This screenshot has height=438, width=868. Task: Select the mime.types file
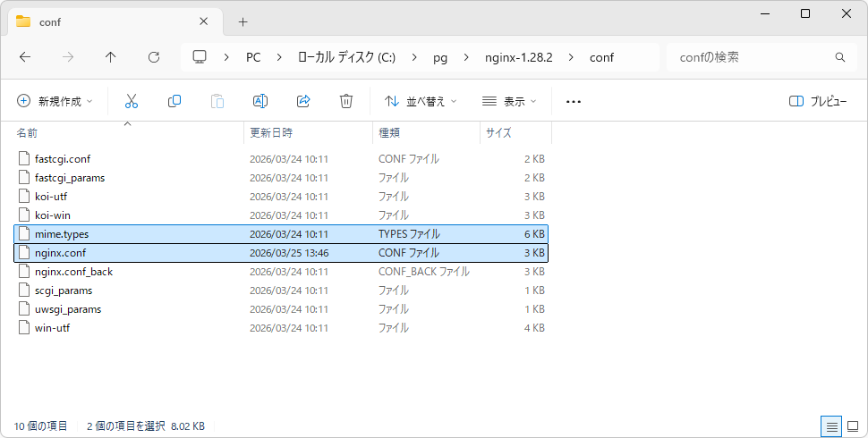click(281, 234)
